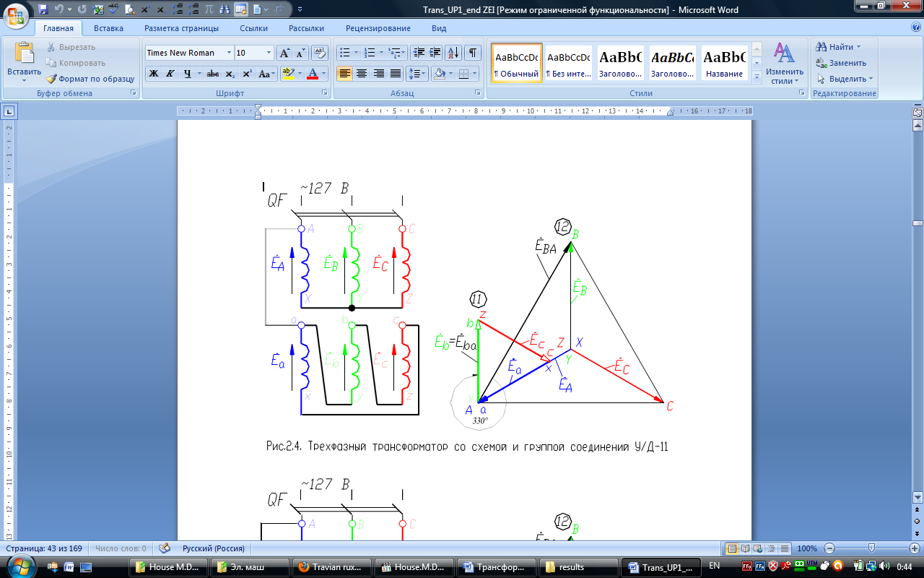The height and width of the screenshot is (578, 924).
Task: Open the bullets list dropdown arrow
Action: [356, 53]
